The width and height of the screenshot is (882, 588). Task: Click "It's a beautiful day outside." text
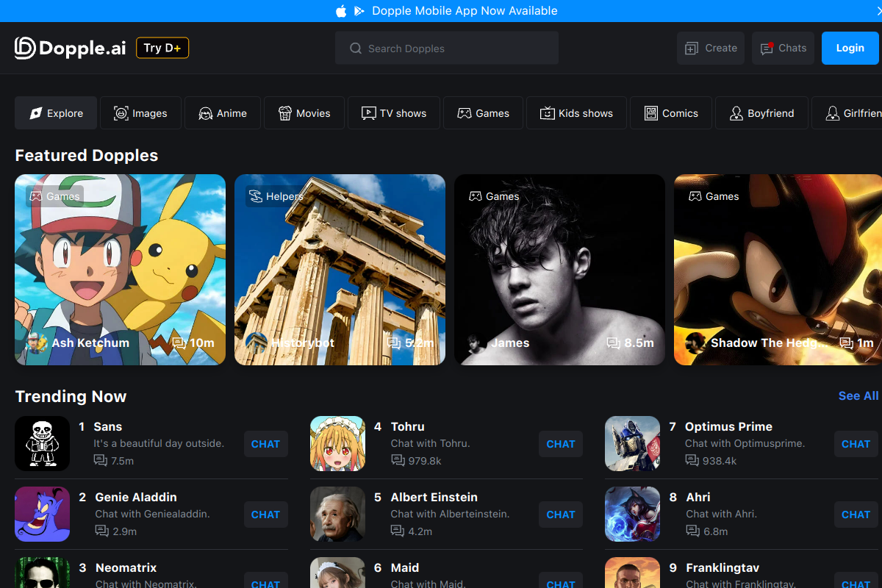(159, 443)
